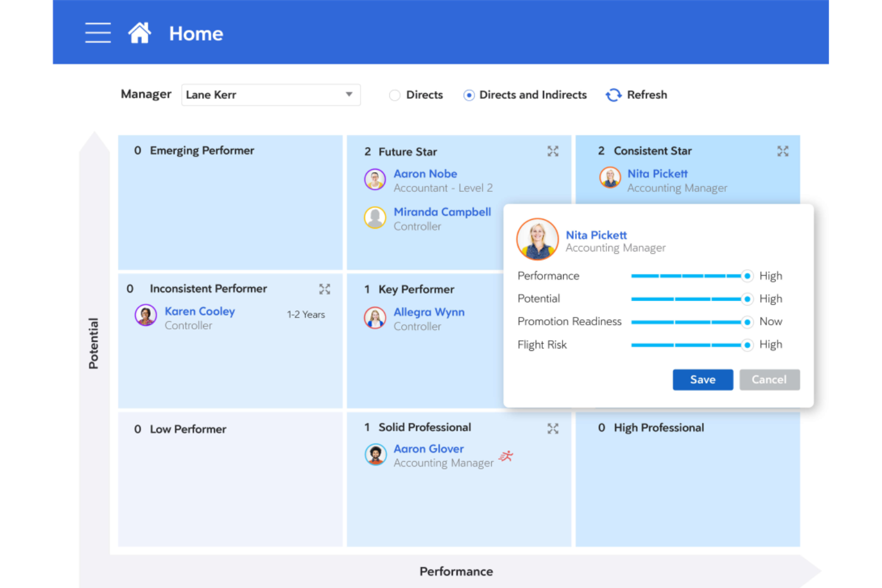Click Allegra Wynn's avatar
The height and width of the screenshot is (588, 882).
(x=375, y=318)
